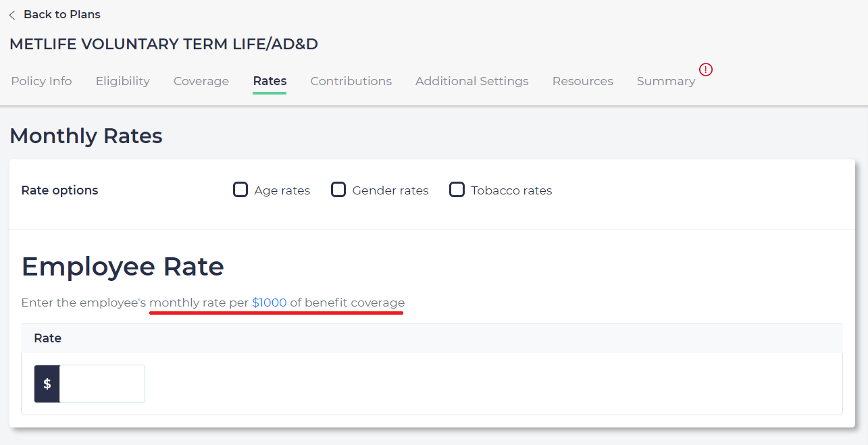Open the Resources tab
Image resolution: width=868 pixels, height=445 pixels.
point(582,81)
